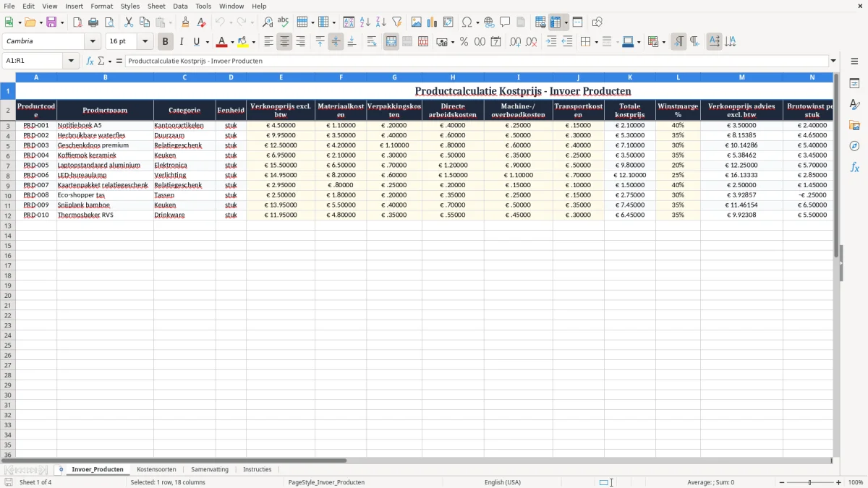Toggle Underline formatting
The height and width of the screenshot is (488, 868).
click(x=196, y=42)
